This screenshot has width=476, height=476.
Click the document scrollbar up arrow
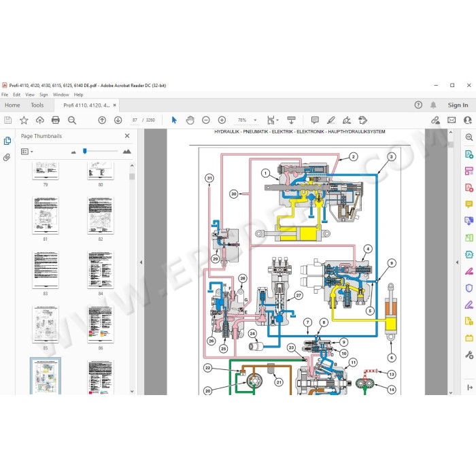(x=450, y=133)
